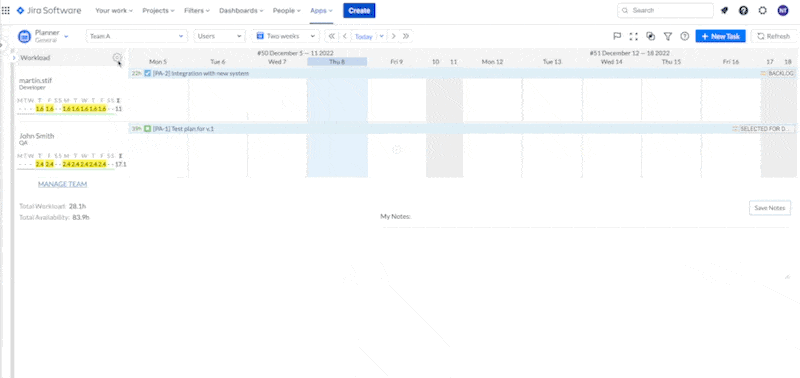This screenshot has width=800, height=378.
Task: Click the John Smith user name
Action: (37, 136)
